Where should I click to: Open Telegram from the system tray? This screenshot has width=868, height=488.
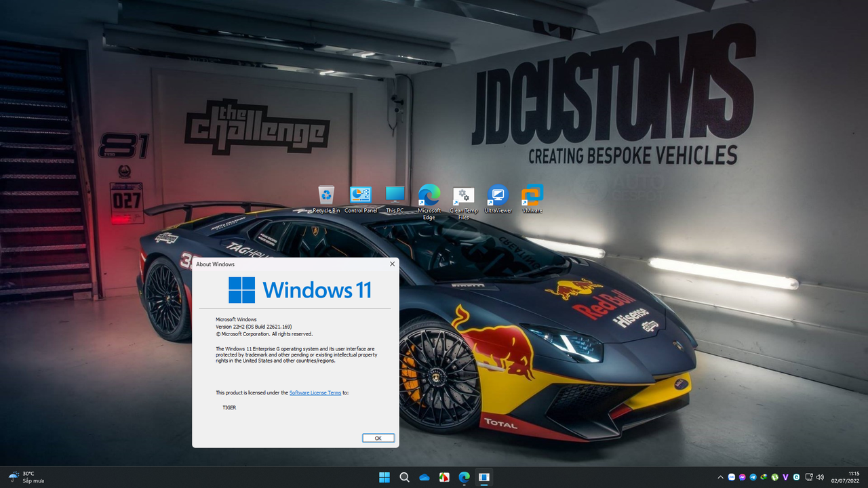pos(753,477)
